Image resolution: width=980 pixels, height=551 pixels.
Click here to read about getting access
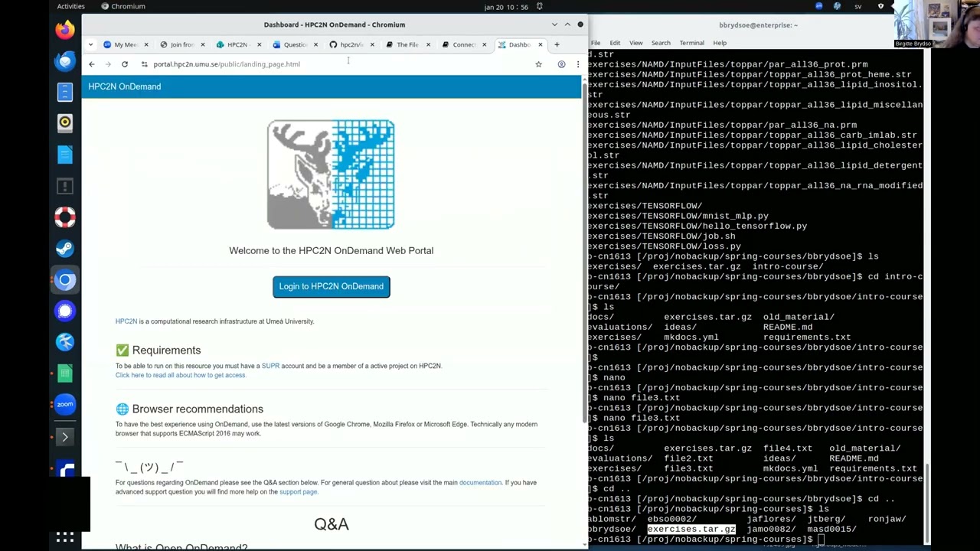click(x=181, y=375)
